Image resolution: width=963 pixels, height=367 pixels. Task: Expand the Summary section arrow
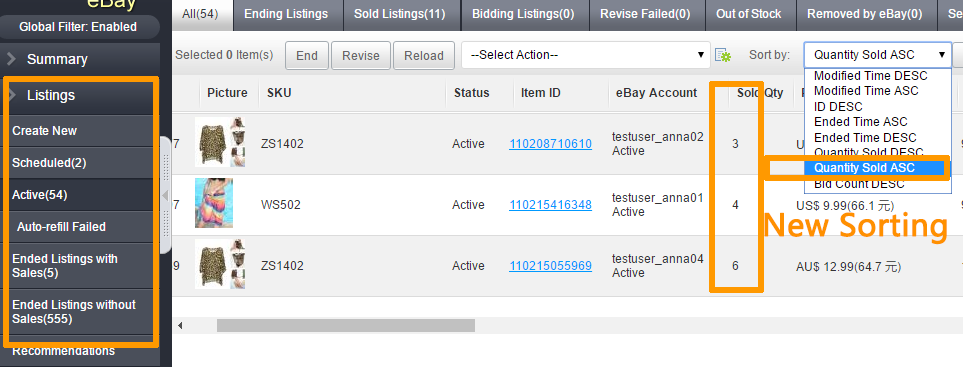12,59
